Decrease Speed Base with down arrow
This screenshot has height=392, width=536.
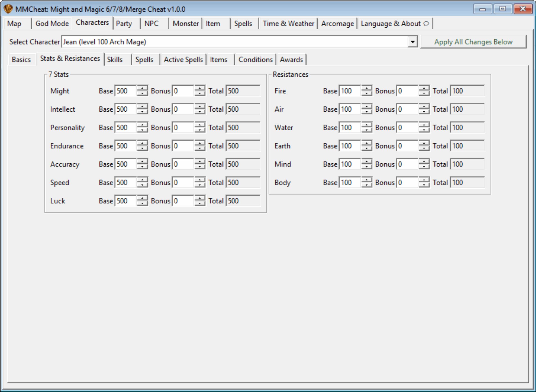click(142, 185)
